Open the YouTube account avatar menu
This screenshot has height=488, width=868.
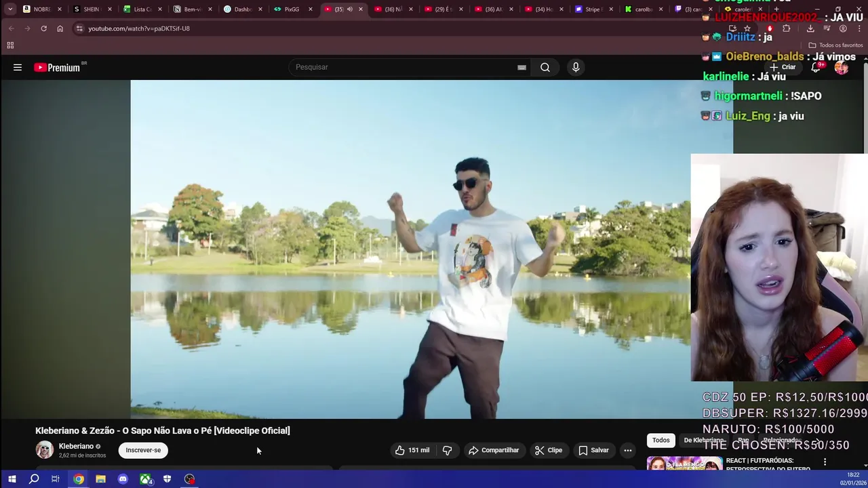[x=842, y=67]
